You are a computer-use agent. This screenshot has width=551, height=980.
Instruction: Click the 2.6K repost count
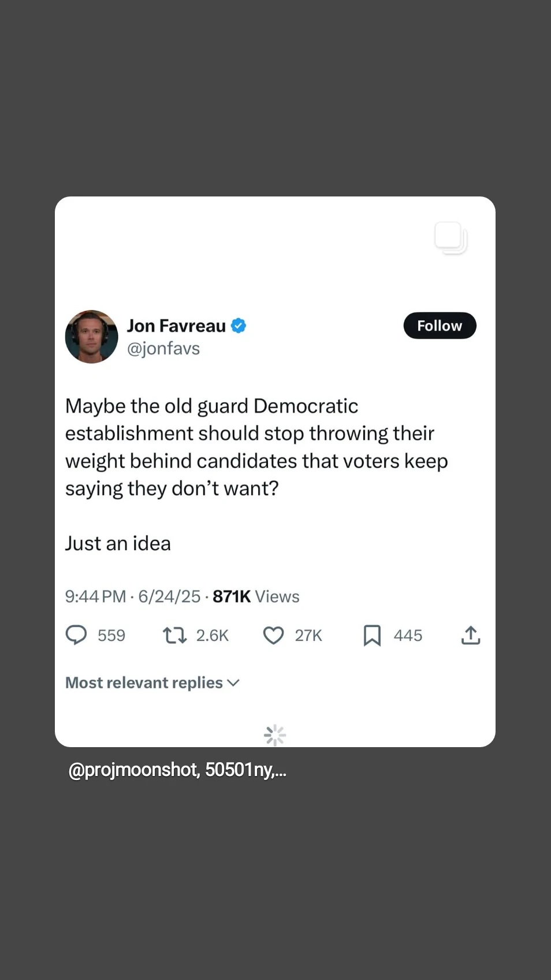pyautogui.click(x=213, y=636)
